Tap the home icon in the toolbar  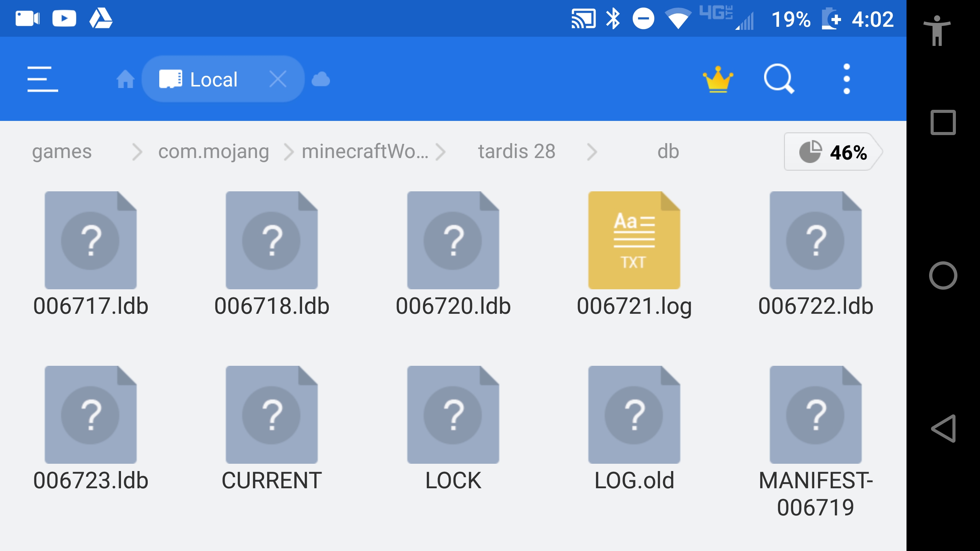coord(125,79)
